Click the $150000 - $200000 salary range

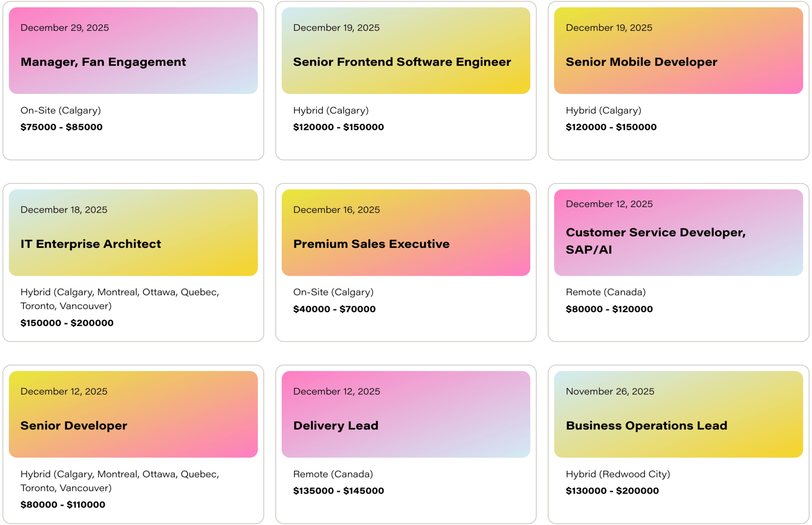click(67, 323)
